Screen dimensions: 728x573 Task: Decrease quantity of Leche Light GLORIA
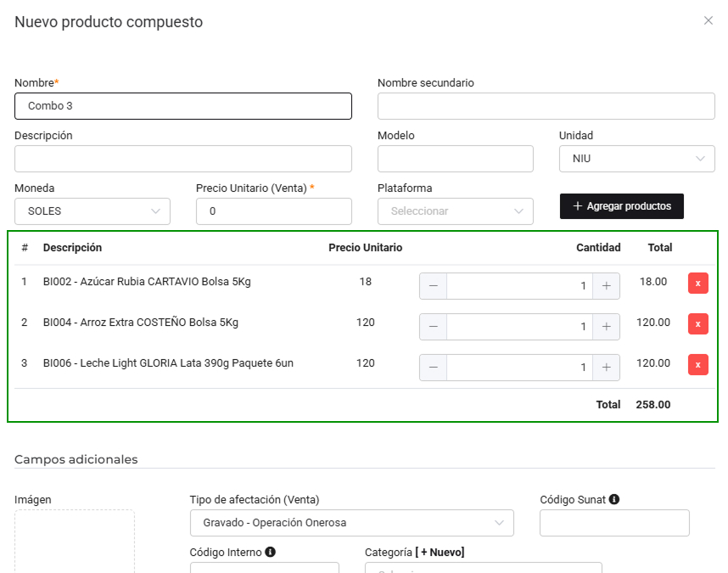[434, 368]
